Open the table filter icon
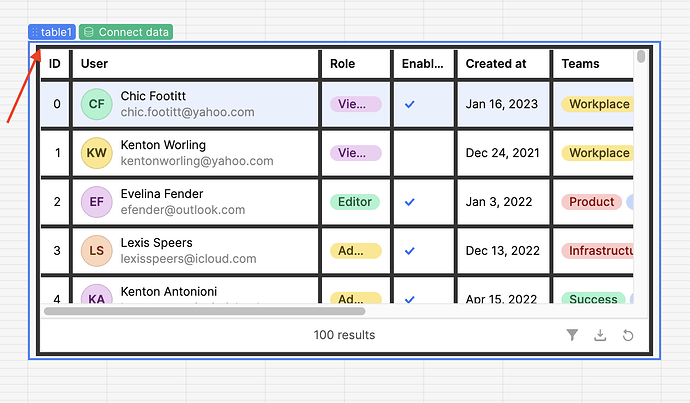Image resolution: width=690 pixels, height=403 pixels. click(x=572, y=335)
